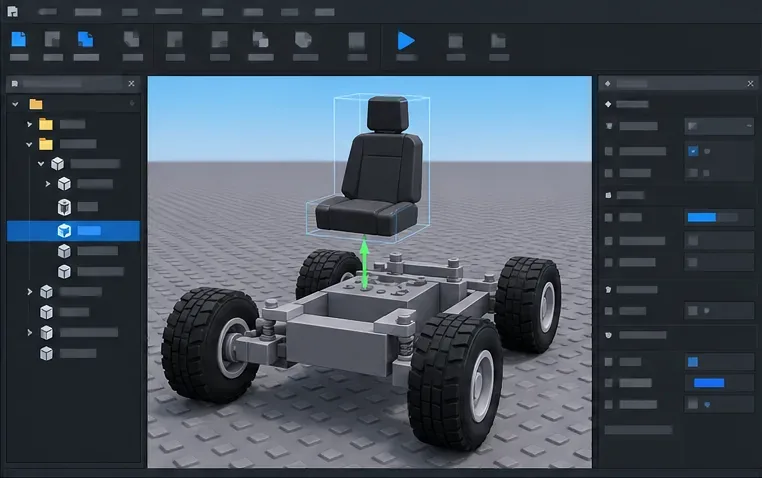Click the seat's headrest in the 3D viewport

click(387, 114)
